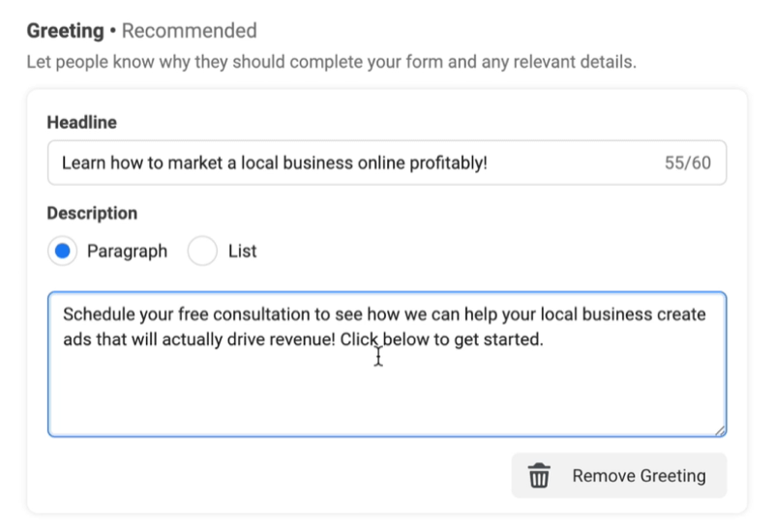Click the Headline input field

pos(387,163)
